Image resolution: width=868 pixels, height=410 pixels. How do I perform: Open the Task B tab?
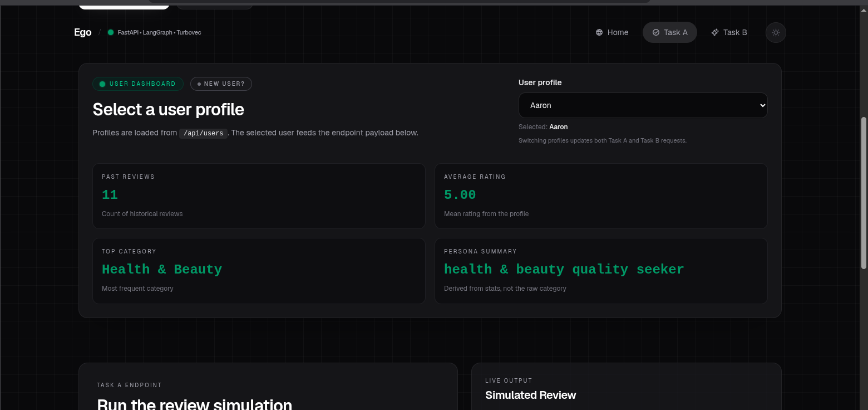[729, 32]
